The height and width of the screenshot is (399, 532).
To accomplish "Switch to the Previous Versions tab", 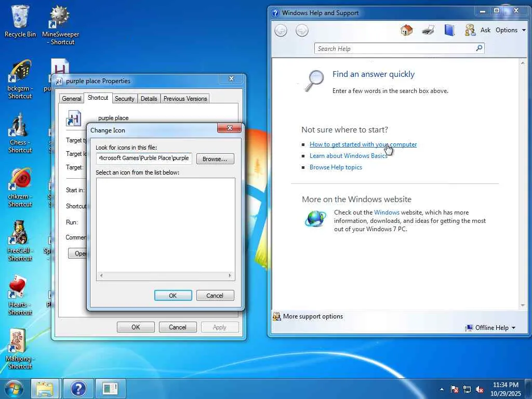I will 185,98.
